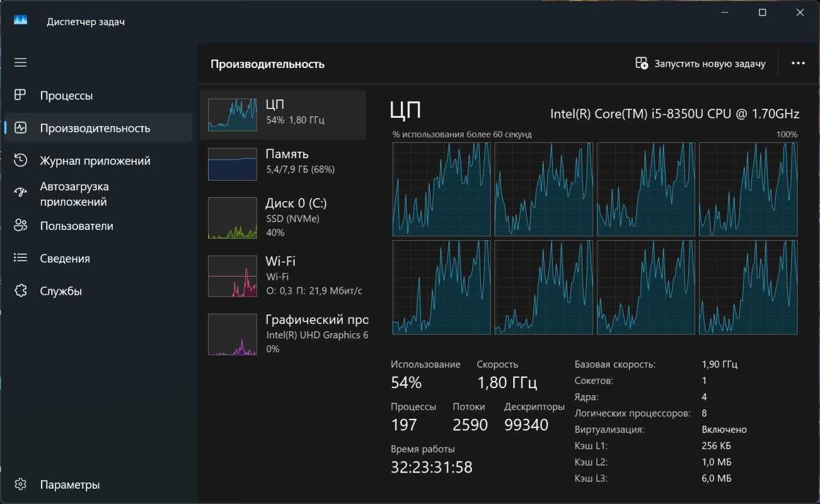Click the Производительность heartbeat icon
The height and width of the screenshot is (504, 820).
tap(20, 127)
